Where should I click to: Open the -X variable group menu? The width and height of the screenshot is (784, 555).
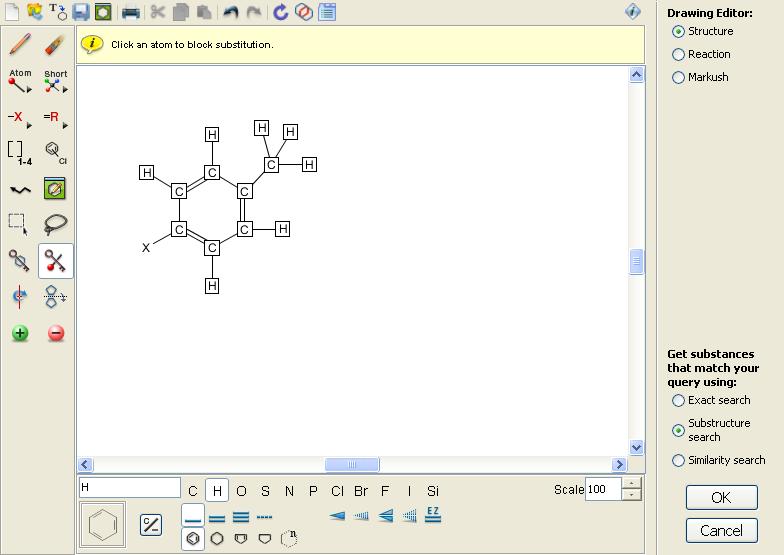tap(19, 118)
